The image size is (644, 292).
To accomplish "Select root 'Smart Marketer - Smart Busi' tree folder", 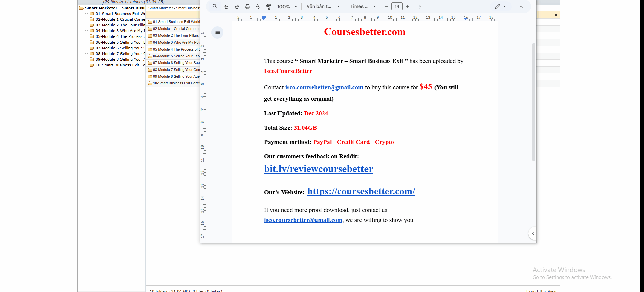I will (114, 8).
